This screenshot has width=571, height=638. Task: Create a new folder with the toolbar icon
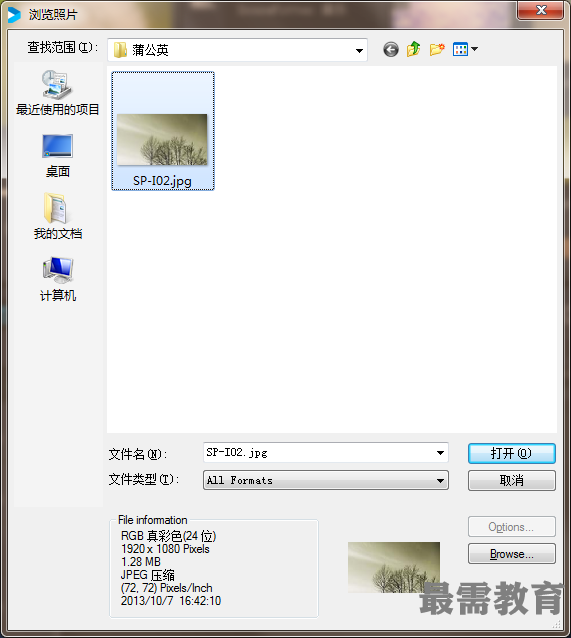437,50
